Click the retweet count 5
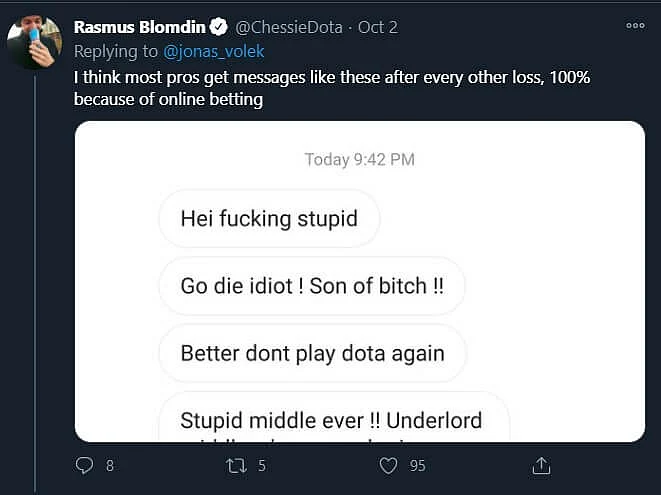 pos(262,466)
